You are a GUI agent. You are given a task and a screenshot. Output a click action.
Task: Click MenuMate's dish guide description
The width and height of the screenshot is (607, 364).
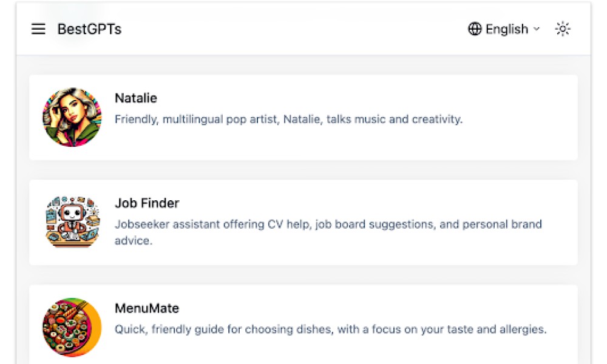pos(331,329)
